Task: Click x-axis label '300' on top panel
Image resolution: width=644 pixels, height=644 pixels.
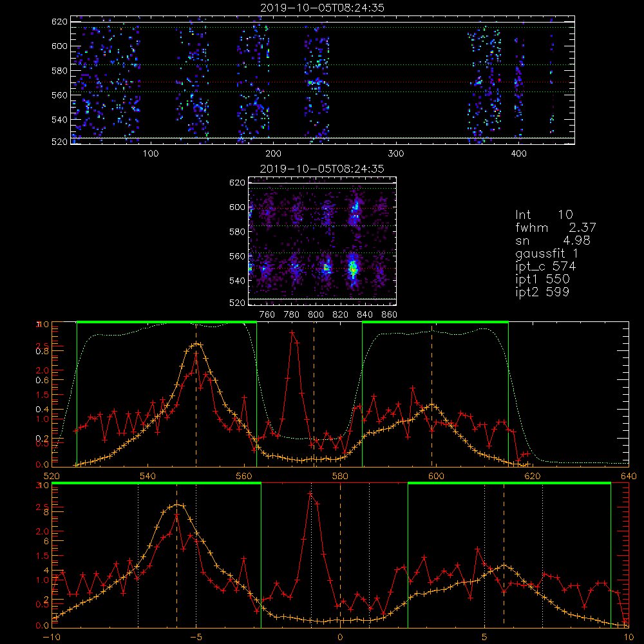Action: click(x=396, y=153)
